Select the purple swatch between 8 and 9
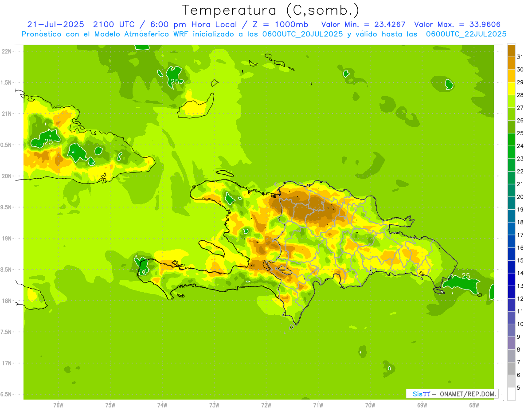The width and height of the screenshot is (532, 411). click(511, 343)
